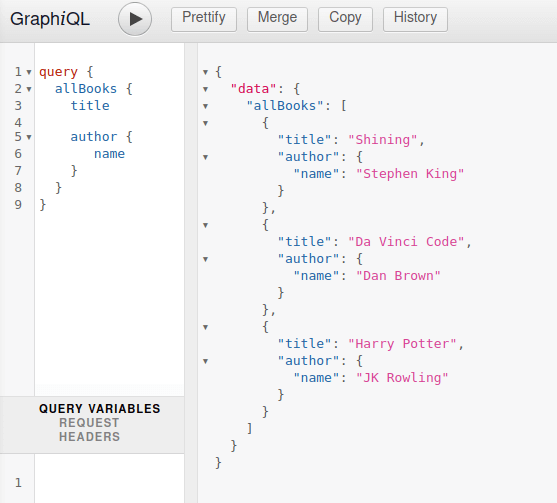Image resolution: width=557 pixels, height=503 pixels.
Task: Collapse the "data" object in results
Action: click(205, 89)
